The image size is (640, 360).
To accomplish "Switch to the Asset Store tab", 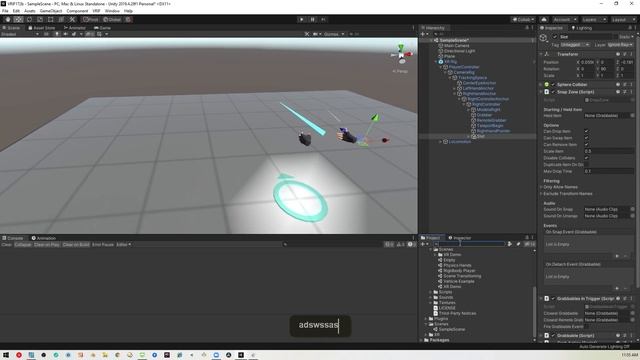I will pos(42,28).
